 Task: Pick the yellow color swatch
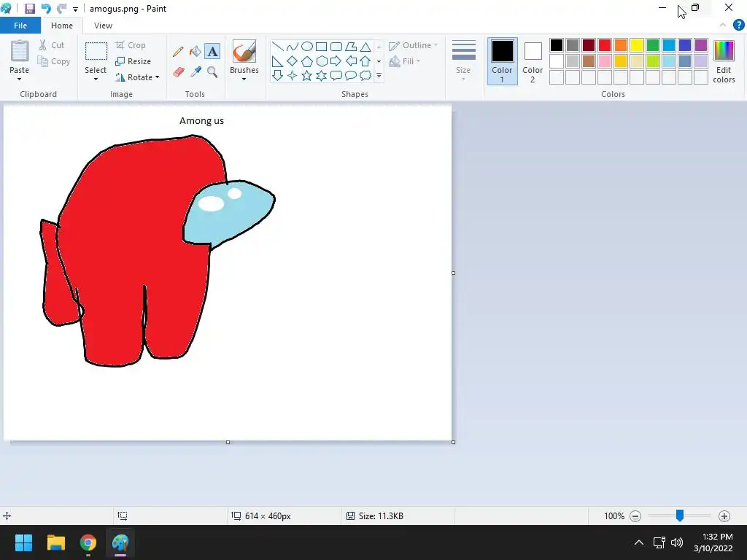pyautogui.click(x=636, y=45)
